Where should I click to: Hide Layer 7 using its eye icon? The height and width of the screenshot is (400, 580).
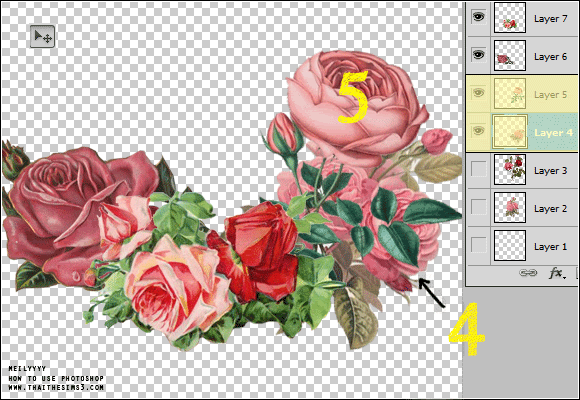click(478, 17)
